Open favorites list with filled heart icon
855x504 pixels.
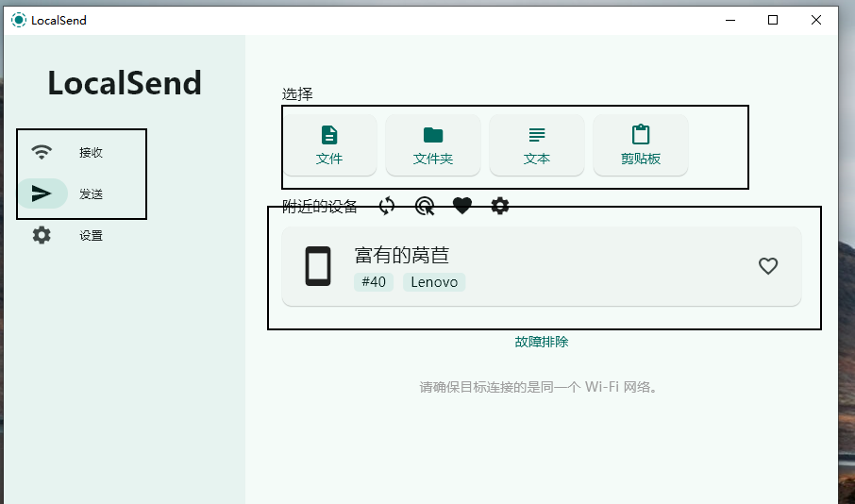pyautogui.click(x=461, y=206)
